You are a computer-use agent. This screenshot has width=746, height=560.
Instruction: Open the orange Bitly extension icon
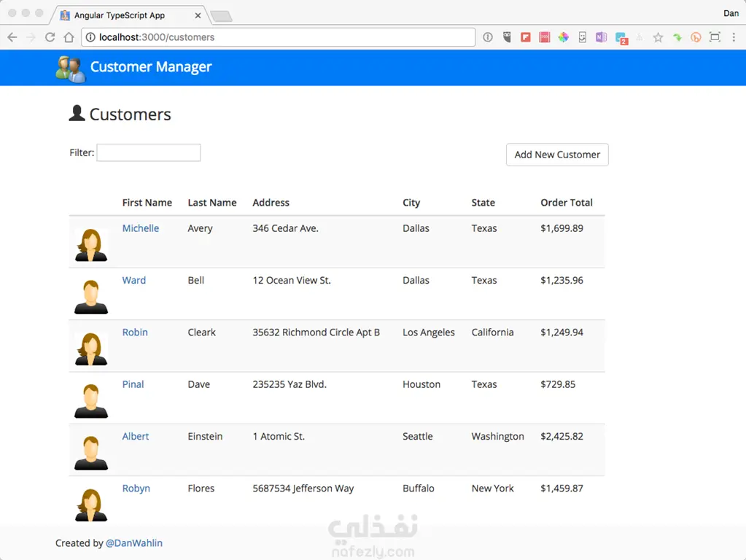click(x=696, y=37)
